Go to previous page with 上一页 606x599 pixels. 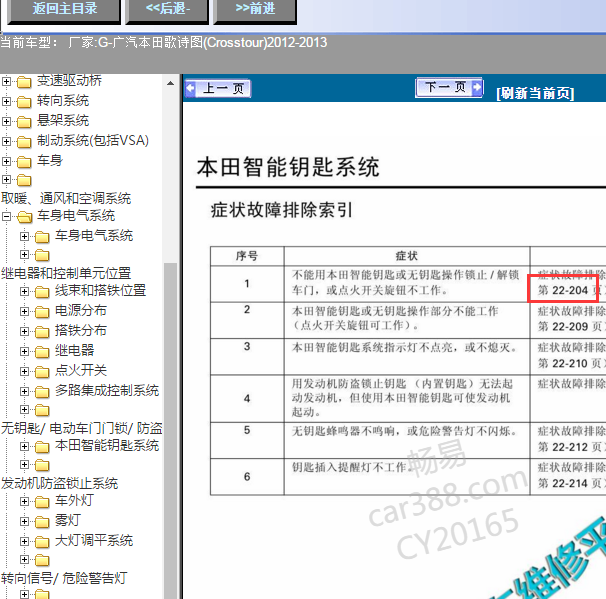218,88
